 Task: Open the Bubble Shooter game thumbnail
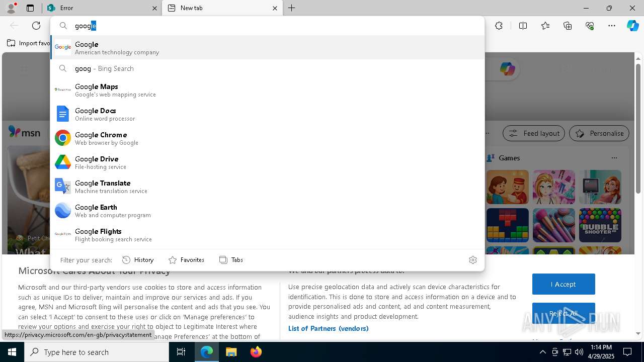(x=600, y=225)
